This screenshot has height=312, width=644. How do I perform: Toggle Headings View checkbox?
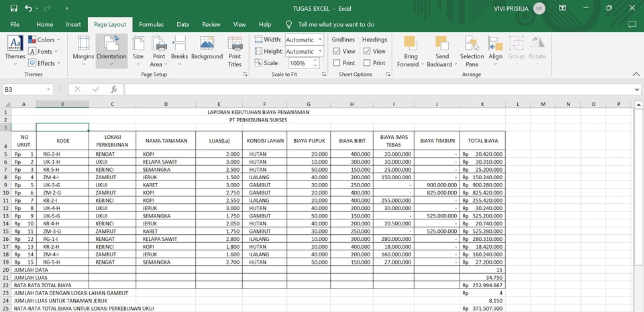[367, 51]
